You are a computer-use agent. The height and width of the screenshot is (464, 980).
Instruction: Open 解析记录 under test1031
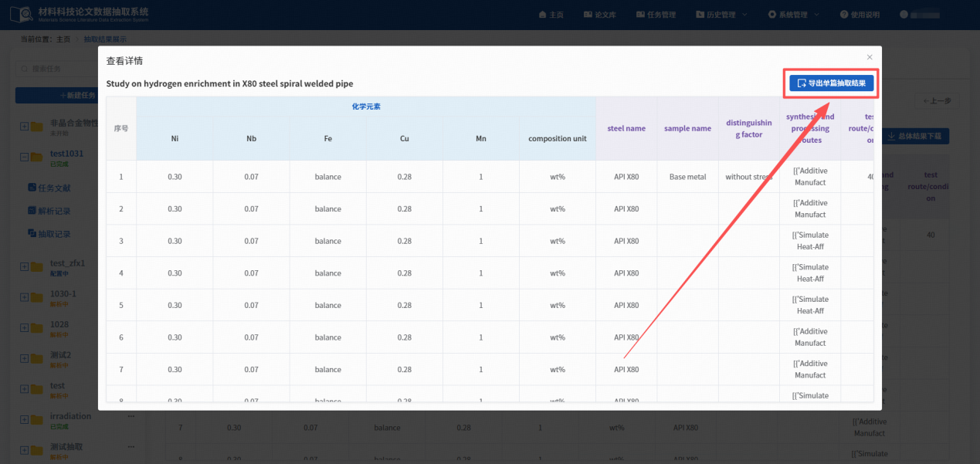click(54, 211)
